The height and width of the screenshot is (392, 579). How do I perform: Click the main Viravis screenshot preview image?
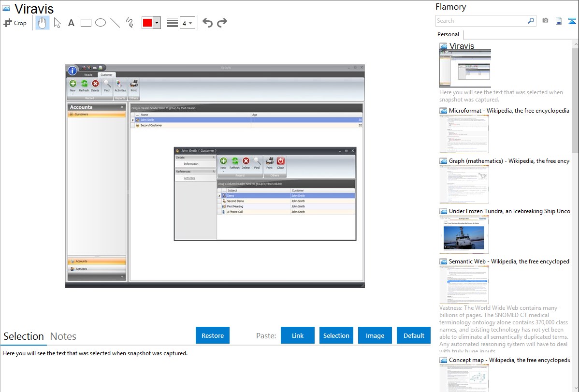point(215,176)
